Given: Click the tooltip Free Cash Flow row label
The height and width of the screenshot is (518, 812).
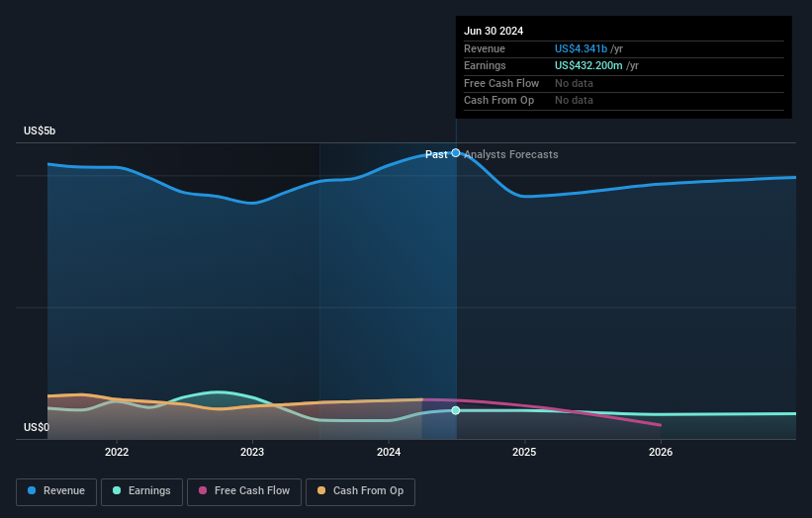Looking at the screenshot, I should tap(501, 83).
